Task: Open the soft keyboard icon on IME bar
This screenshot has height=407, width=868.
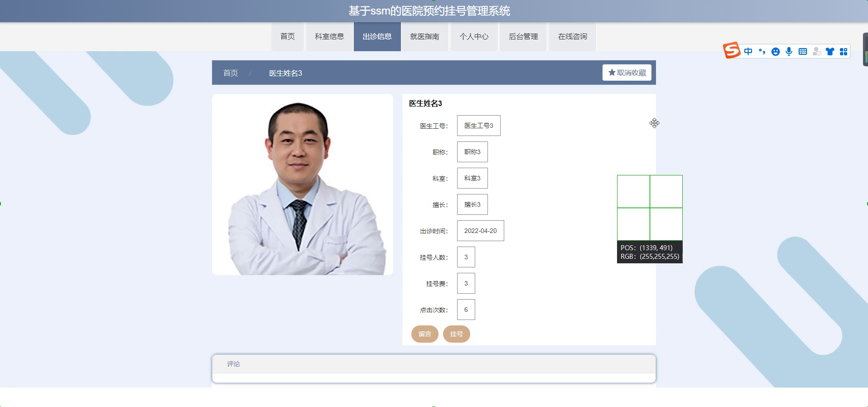Action: point(803,52)
